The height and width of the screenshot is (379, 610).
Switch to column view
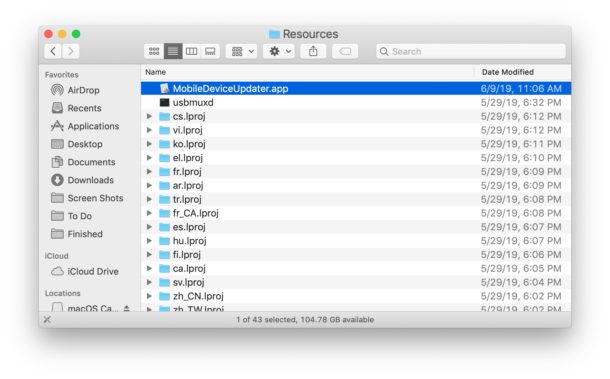point(191,51)
